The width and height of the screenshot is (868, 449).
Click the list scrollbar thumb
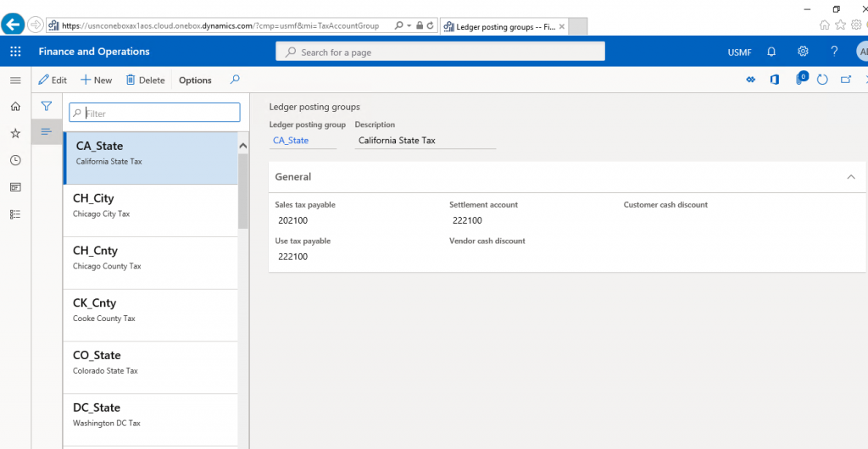pos(242,191)
